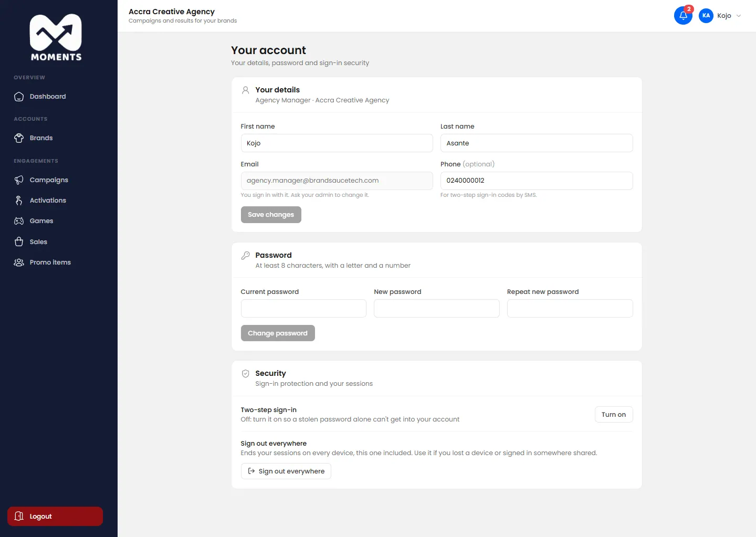The width and height of the screenshot is (756, 537).
Task: Click the Change password button
Action: click(x=278, y=333)
